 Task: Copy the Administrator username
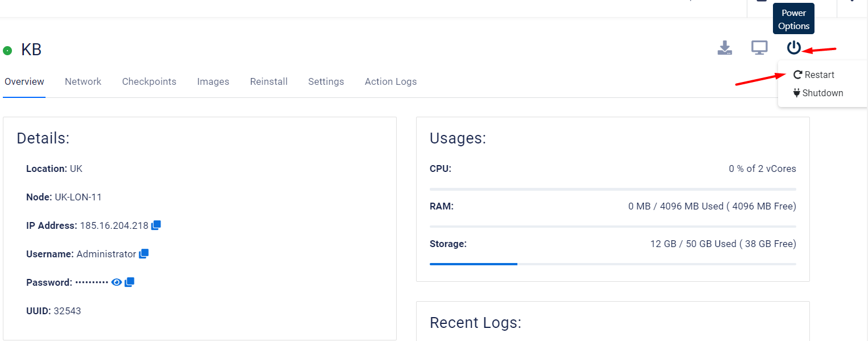point(143,253)
